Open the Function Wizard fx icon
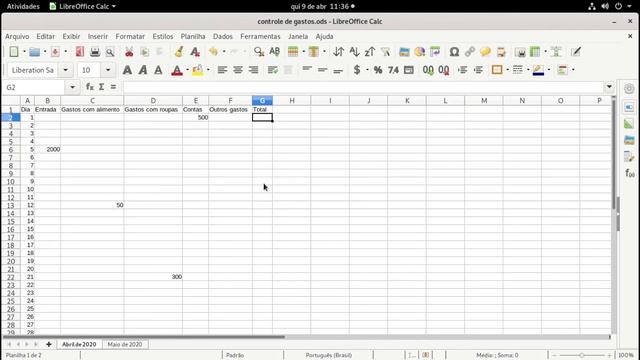This screenshot has height=360, width=640. pos(89,87)
